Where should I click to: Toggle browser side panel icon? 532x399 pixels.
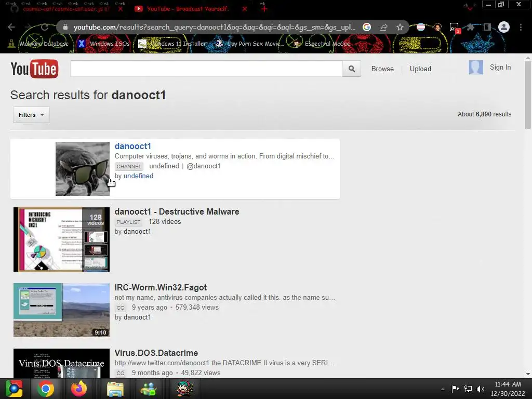point(487,27)
